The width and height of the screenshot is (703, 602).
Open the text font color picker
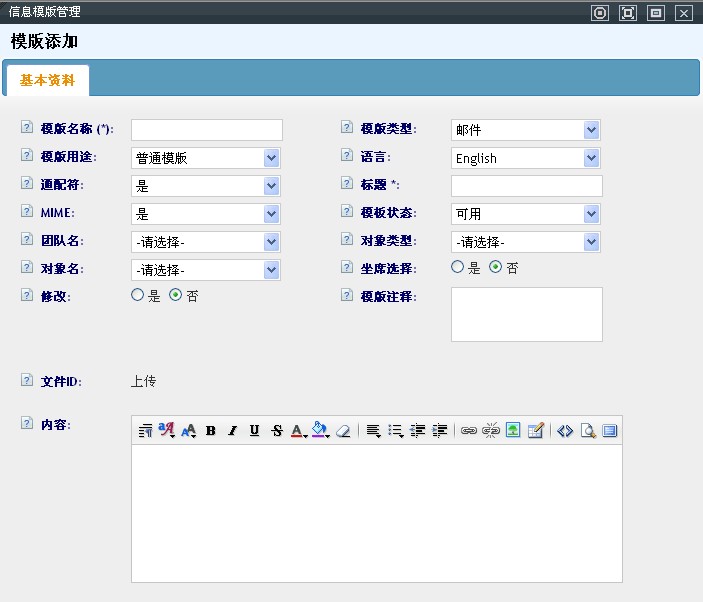[299, 431]
